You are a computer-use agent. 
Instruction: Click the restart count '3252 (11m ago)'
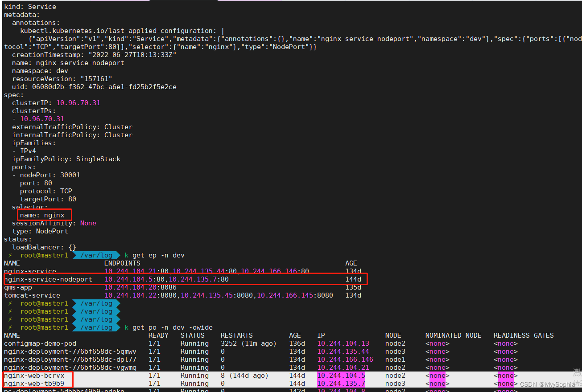249,343
